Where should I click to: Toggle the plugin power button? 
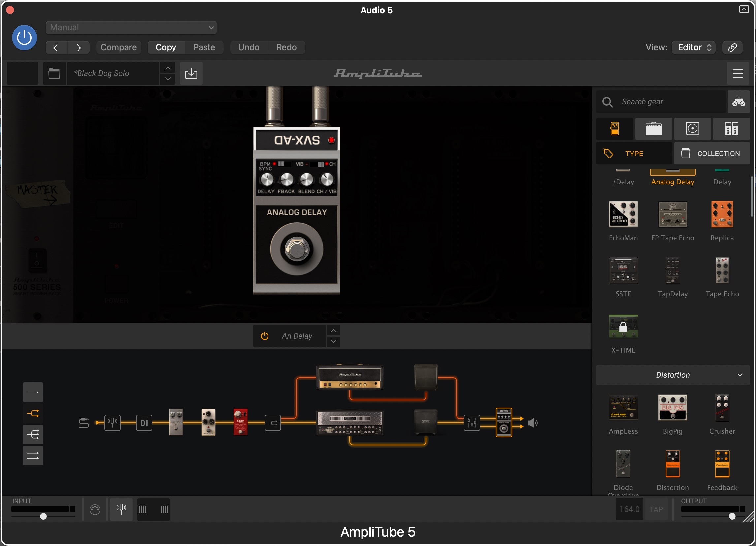click(x=24, y=38)
